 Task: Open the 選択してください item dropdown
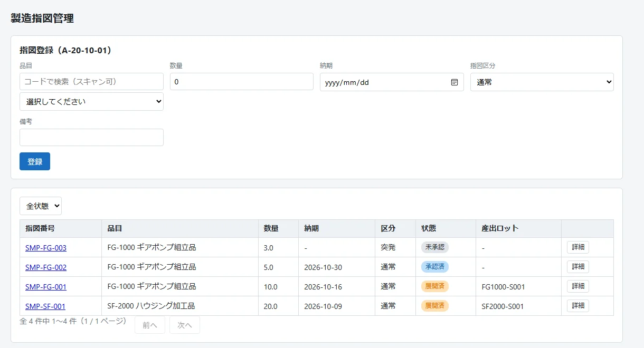click(91, 101)
